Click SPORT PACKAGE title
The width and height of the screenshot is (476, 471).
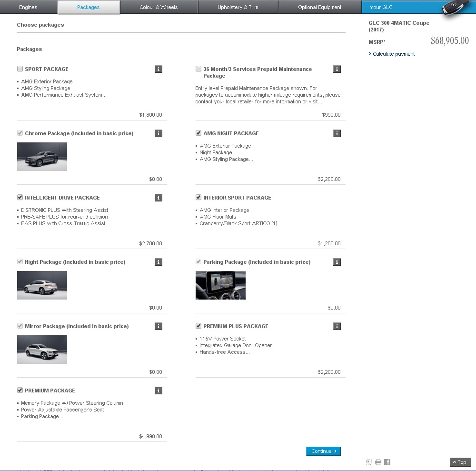click(47, 69)
